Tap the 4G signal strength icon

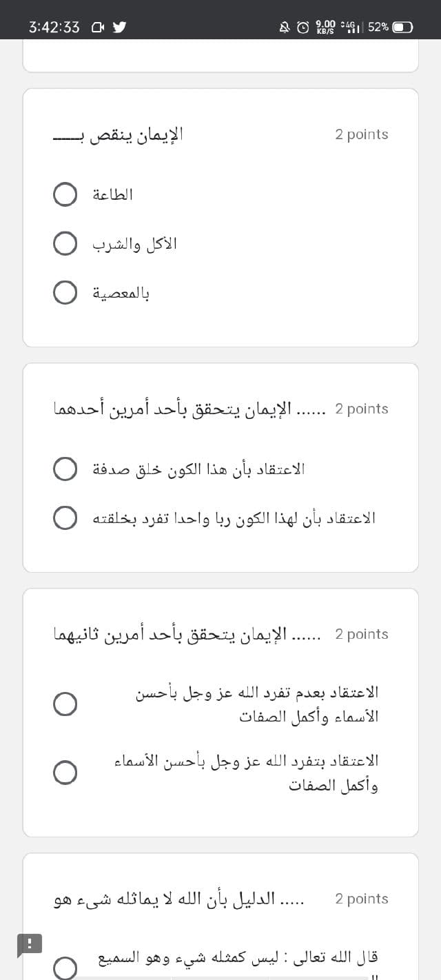pyautogui.click(x=351, y=28)
